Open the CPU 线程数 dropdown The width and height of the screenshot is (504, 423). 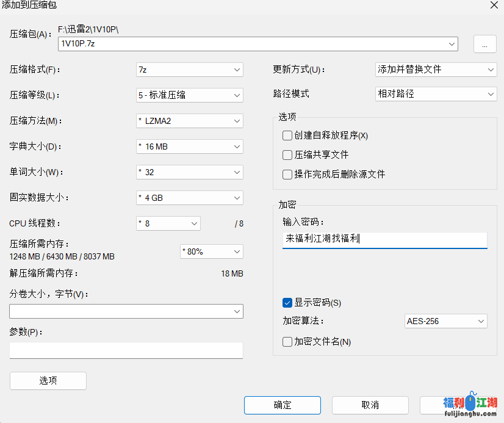click(x=168, y=223)
